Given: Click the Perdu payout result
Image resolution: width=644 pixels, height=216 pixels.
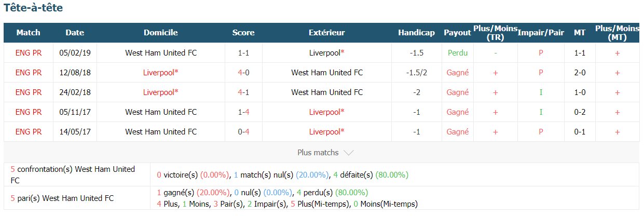Looking at the screenshot, I should [x=457, y=53].
